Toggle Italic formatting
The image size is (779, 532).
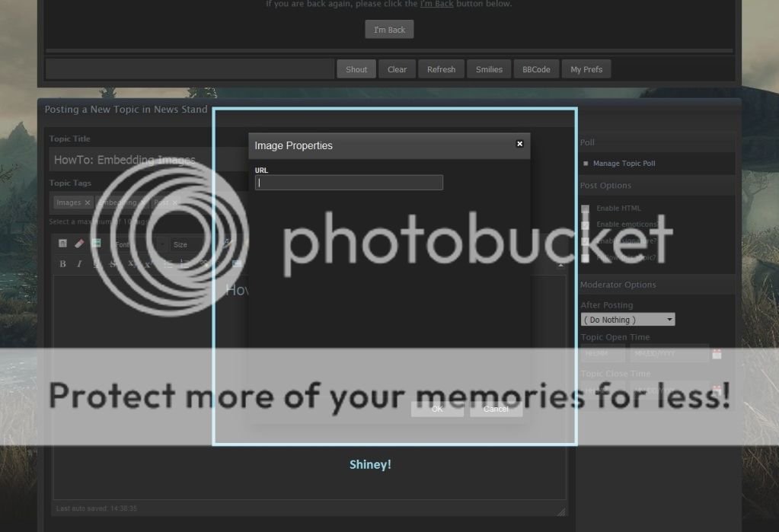[x=79, y=264]
